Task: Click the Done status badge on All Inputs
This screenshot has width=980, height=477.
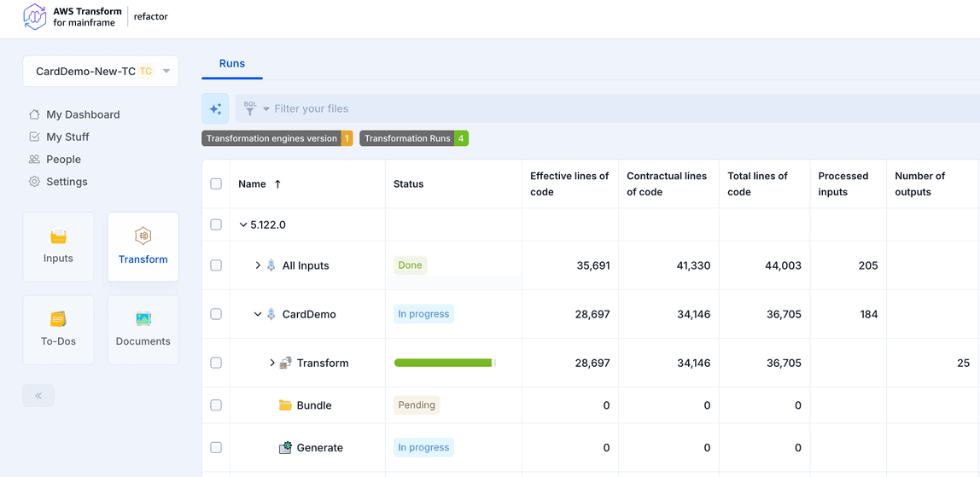Action: [410, 265]
